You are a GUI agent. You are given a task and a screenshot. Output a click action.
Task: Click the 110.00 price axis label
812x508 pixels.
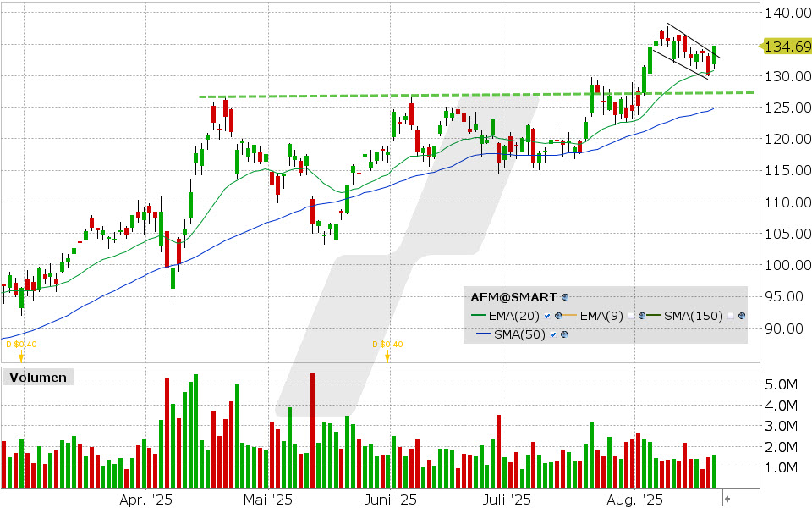click(788, 202)
